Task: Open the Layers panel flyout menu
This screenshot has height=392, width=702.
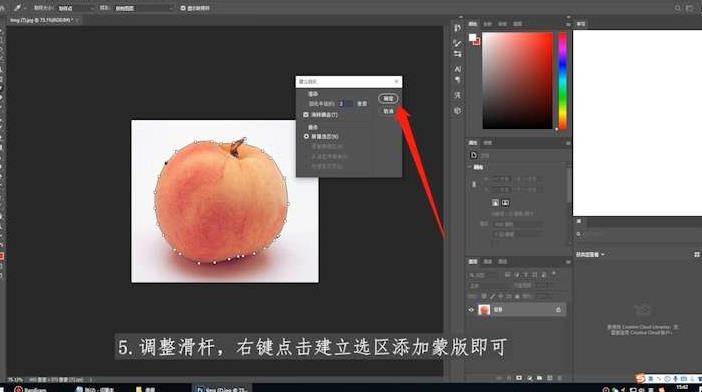Action: 568,262
